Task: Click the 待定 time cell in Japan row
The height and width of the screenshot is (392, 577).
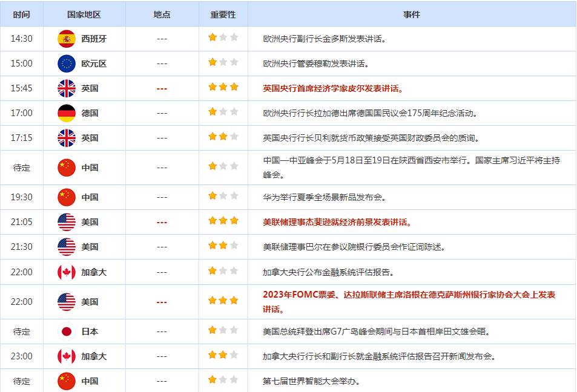Action: [x=21, y=332]
